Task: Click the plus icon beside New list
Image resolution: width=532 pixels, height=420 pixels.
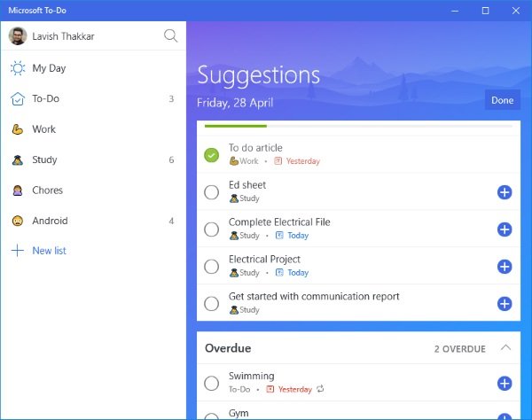Action: [x=18, y=251]
